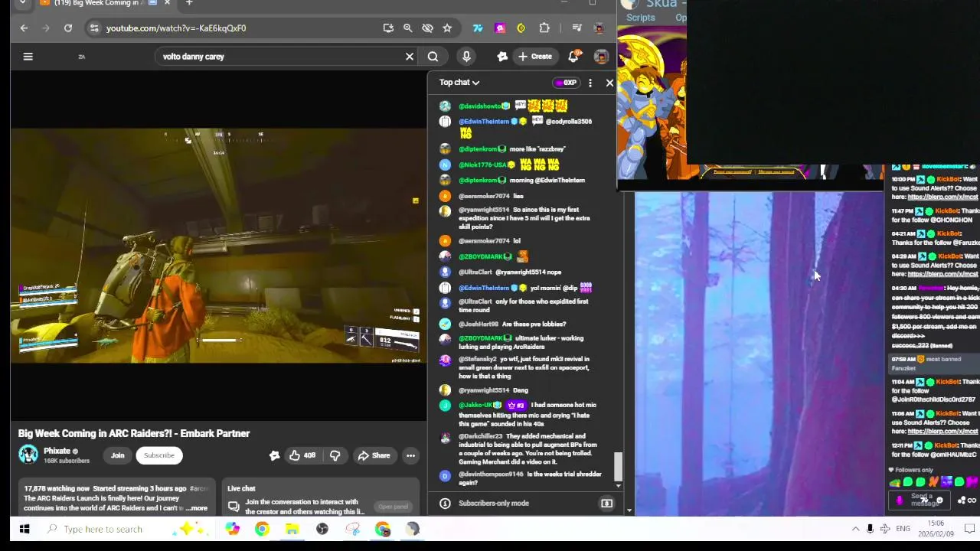Image resolution: width=980 pixels, height=551 pixels.
Task: Open the 7TV browser extension
Action: click(478, 28)
